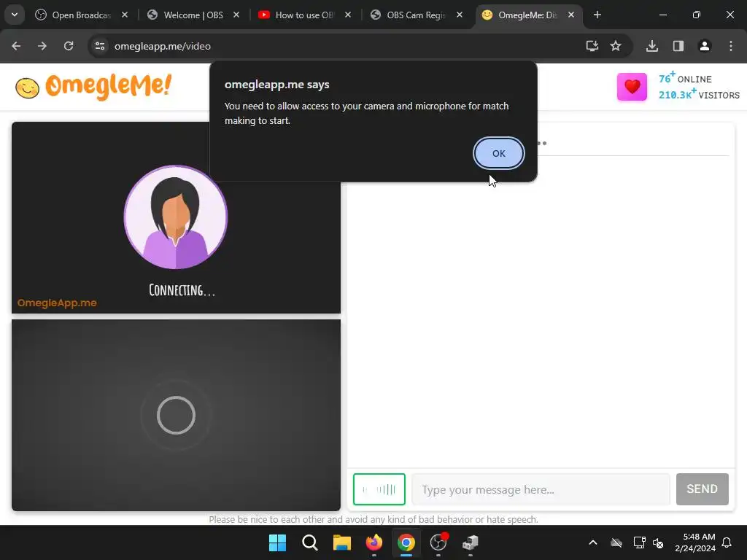Open the Windows Start menu

[277, 542]
